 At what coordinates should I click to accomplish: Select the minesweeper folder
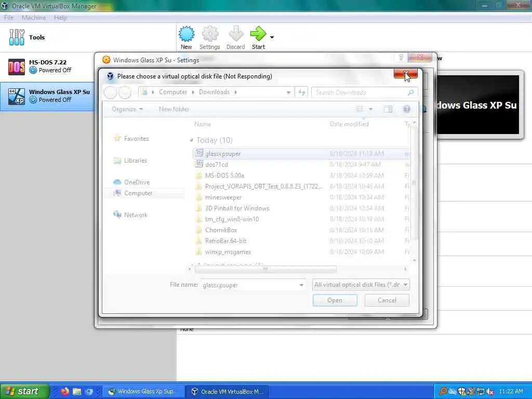(301, 197)
